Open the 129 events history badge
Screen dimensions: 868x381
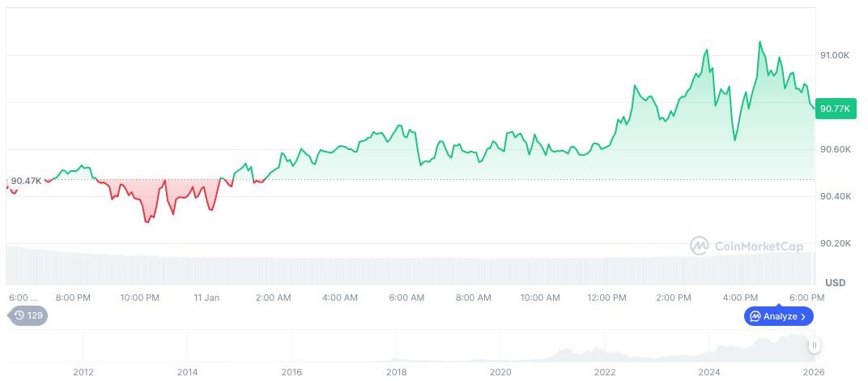tap(28, 315)
